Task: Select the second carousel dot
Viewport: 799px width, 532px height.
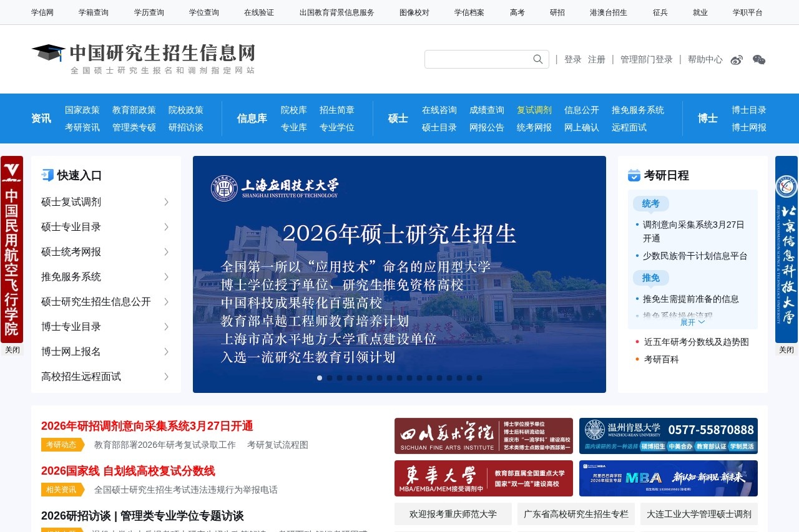Action: pos(330,378)
